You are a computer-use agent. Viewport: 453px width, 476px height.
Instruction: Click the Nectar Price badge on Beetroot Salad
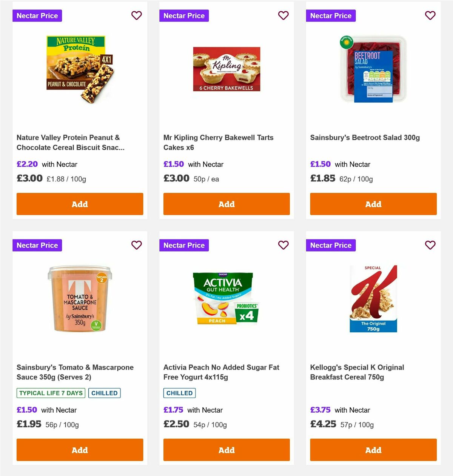tap(331, 15)
